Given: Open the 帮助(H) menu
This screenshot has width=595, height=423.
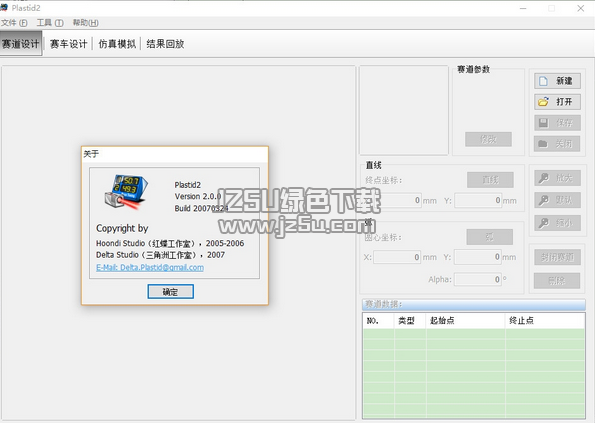Looking at the screenshot, I should pyautogui.click(x=86, y=23).
